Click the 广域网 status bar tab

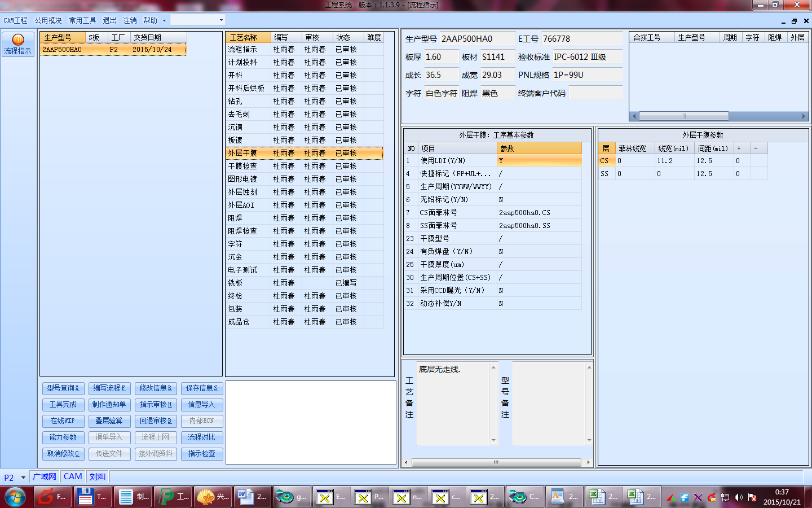(45, 477)
